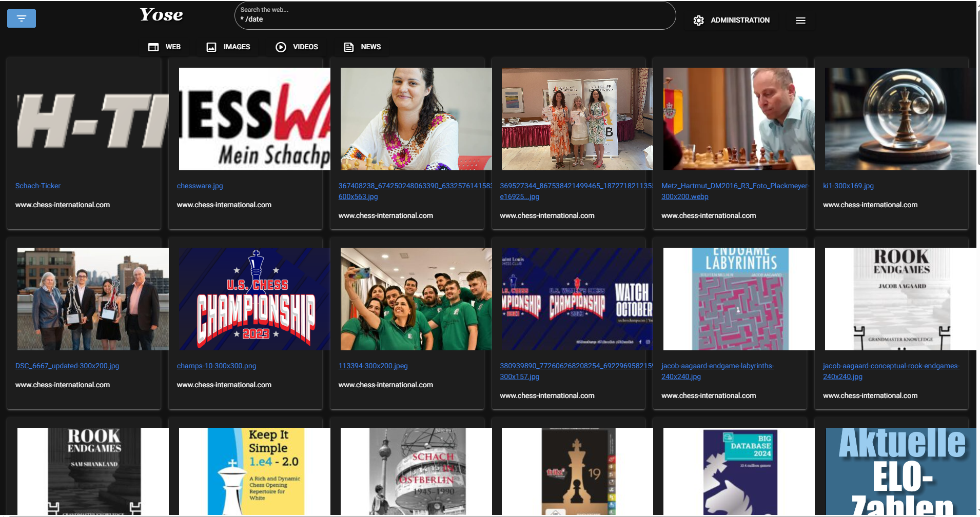980x517 pixels.
Task: Open the chessware.jpg link
Action: 200,186
